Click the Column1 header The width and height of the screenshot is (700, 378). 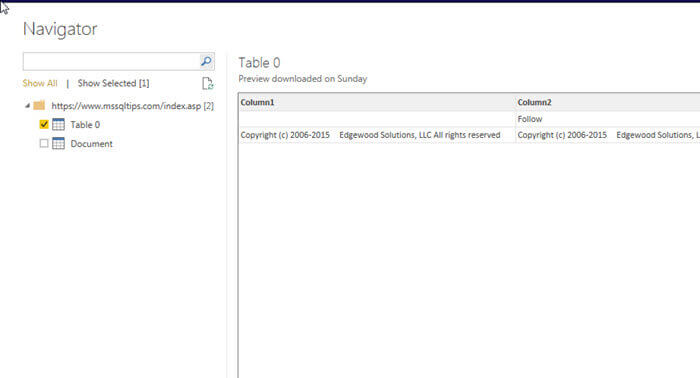click(x=377, y=103)
